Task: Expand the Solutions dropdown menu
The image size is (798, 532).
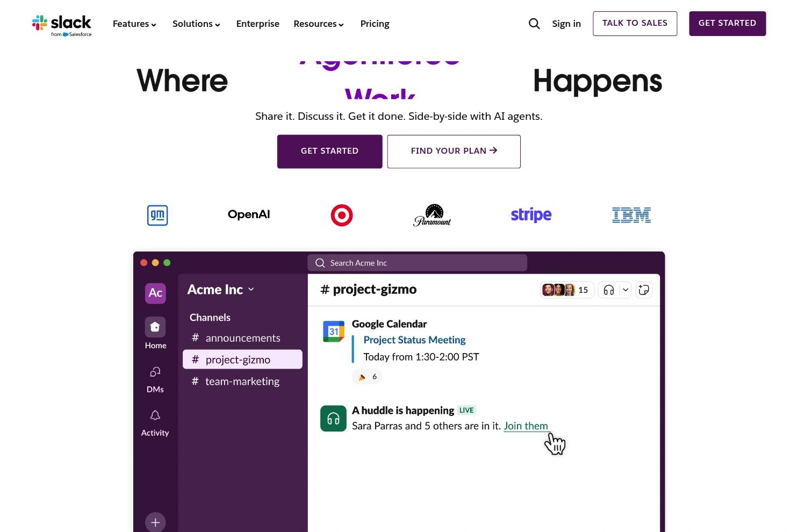Action: point(196,24)
